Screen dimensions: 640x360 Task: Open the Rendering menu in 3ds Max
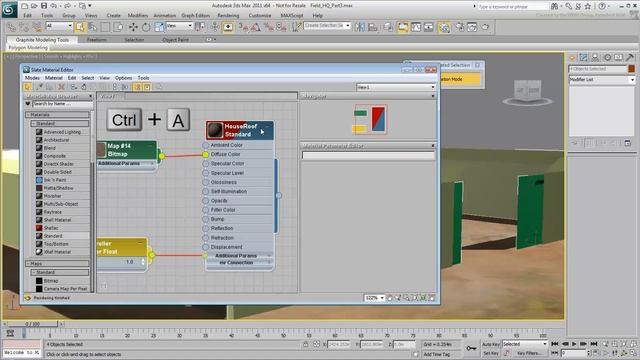point(228,16)
